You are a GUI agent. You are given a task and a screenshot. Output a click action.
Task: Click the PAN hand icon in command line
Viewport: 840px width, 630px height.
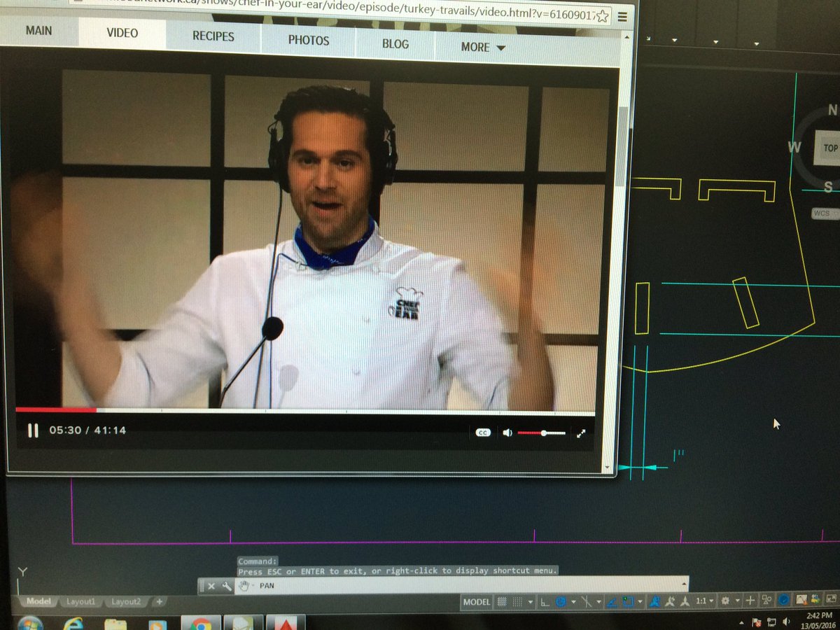pyautogui.click(x=244, y=586)
